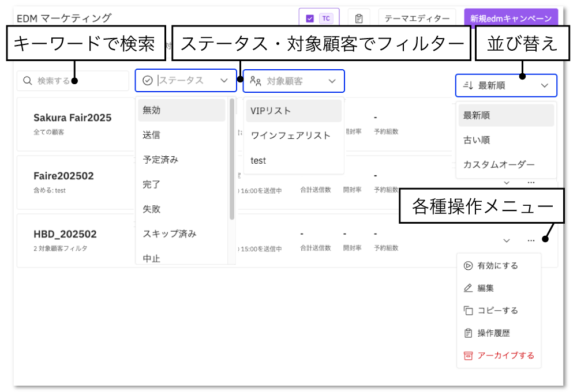Select 最新順 in sort list
This screenshot has height=392, width=577.
(x=506, y=115)
